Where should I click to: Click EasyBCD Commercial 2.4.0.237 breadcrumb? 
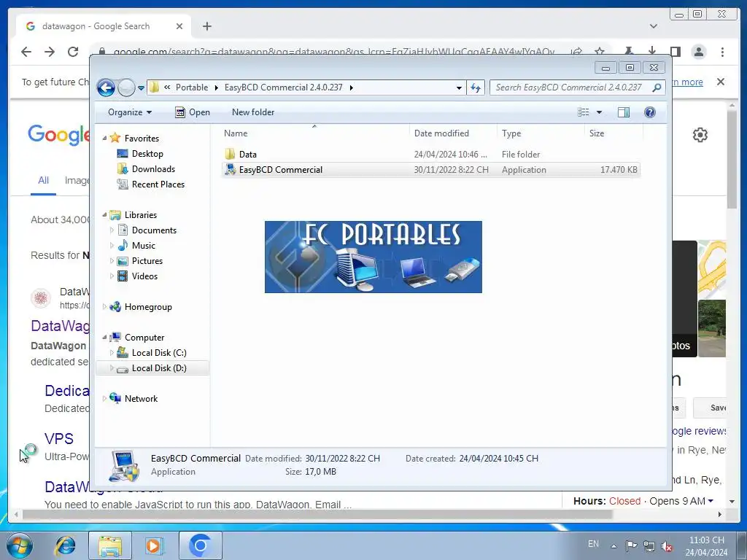click(x=283, y=87)
